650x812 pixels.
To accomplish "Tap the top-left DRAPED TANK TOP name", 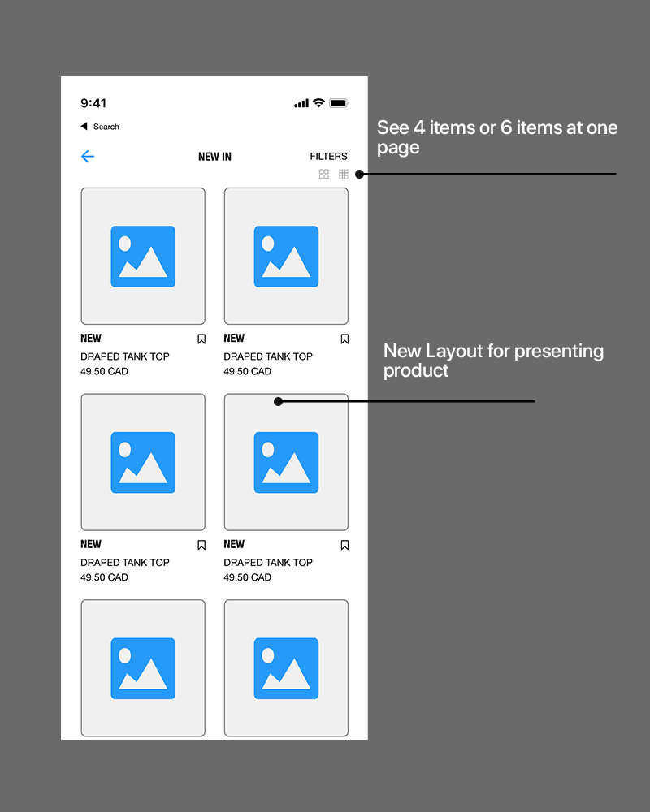I will (x=125, y=356).
